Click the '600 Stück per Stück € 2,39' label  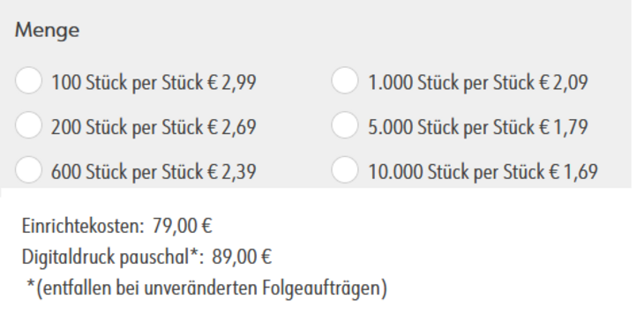154,171
